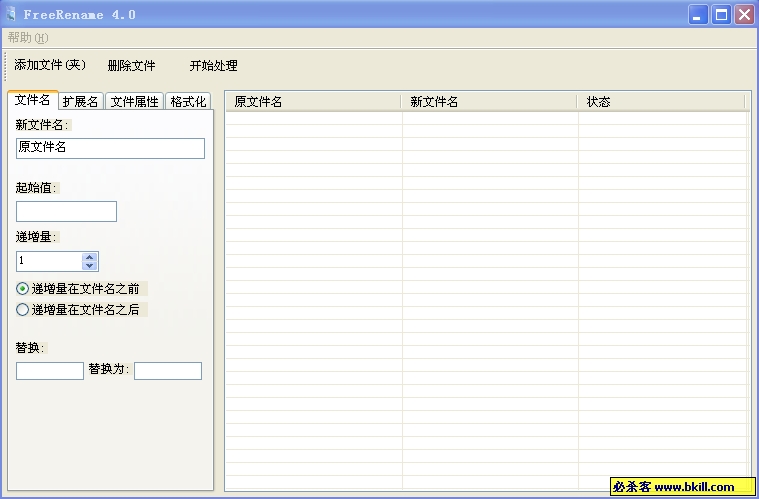Open the 格式化 tab
Screen dimensions: 759x499
click(x=188, y=102)
